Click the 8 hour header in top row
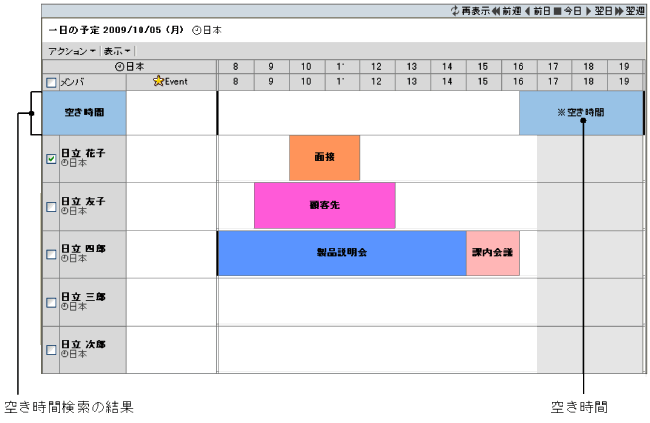This screenshot has height=423, width=650. click(x=235, y=67)
